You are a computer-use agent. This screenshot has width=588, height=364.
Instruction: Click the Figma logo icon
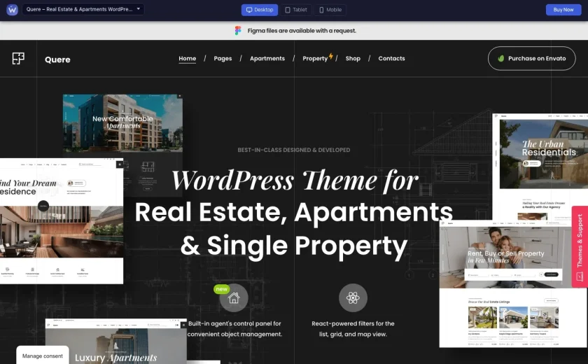click(238, 30)
